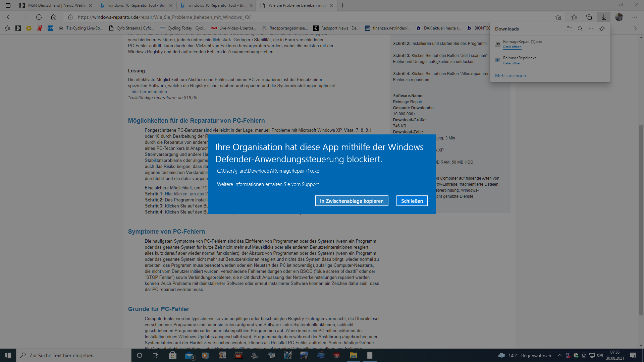Open the Favorites list icon
This screenshot has width=644, height=362.
click(x=574, y=17)
